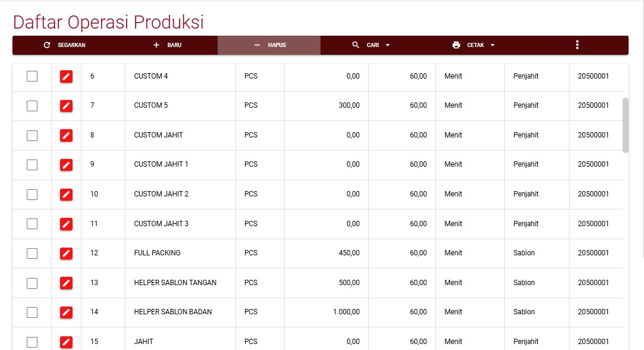The width and height of the screenshot is (644, 350).
Task: Open the CETAK print dropdown arrow
Action: (492, 45)
